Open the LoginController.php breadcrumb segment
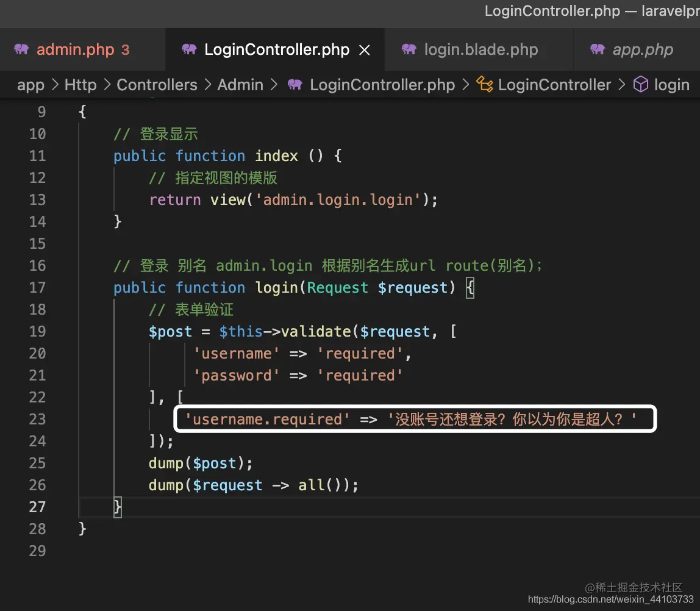Screen dimensions: 700x611 [x=382, y=85]
